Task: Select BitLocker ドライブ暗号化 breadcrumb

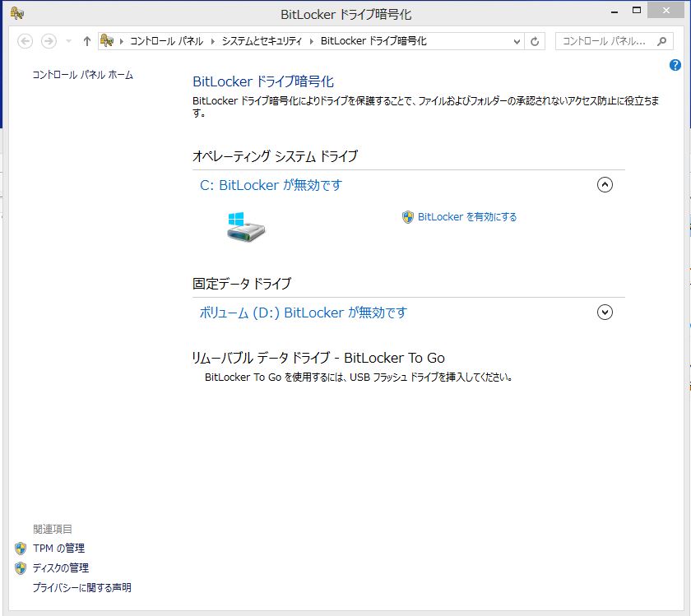Action: point(373,41)
